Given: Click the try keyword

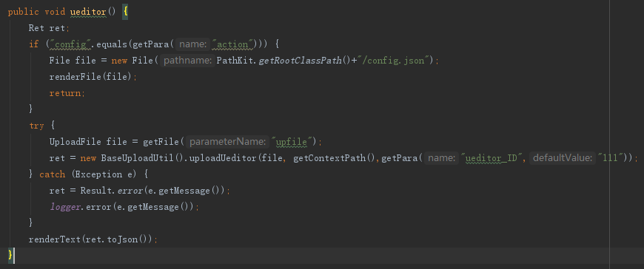Looking at the screenshot, I should [x=36, y=126].
